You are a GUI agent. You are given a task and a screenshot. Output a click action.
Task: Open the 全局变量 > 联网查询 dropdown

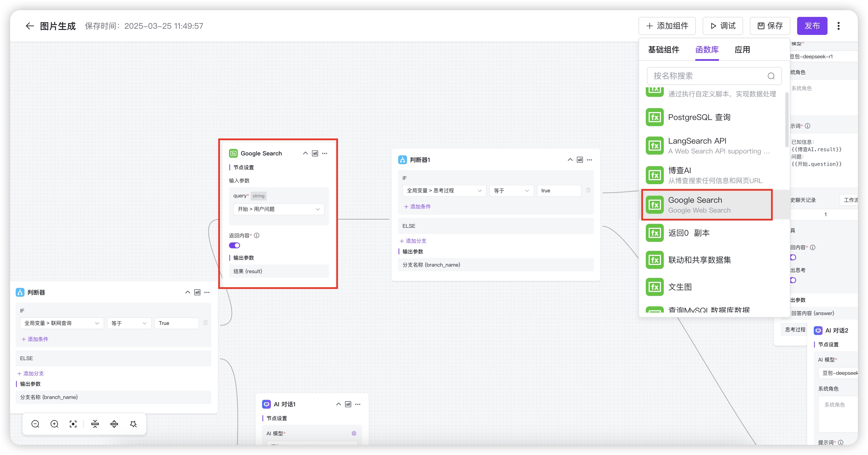click(62, 323)
